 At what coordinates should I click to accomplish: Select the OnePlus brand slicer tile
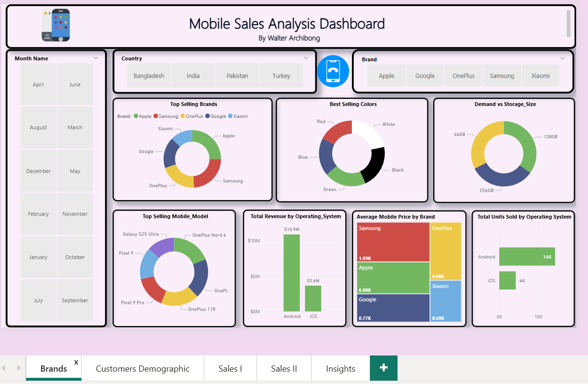[464, 76]
